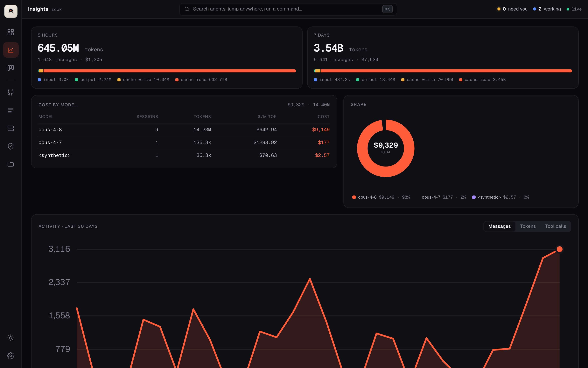Click the '0 need you' status
Screen dimensions: 588x368
pos(512,9)
